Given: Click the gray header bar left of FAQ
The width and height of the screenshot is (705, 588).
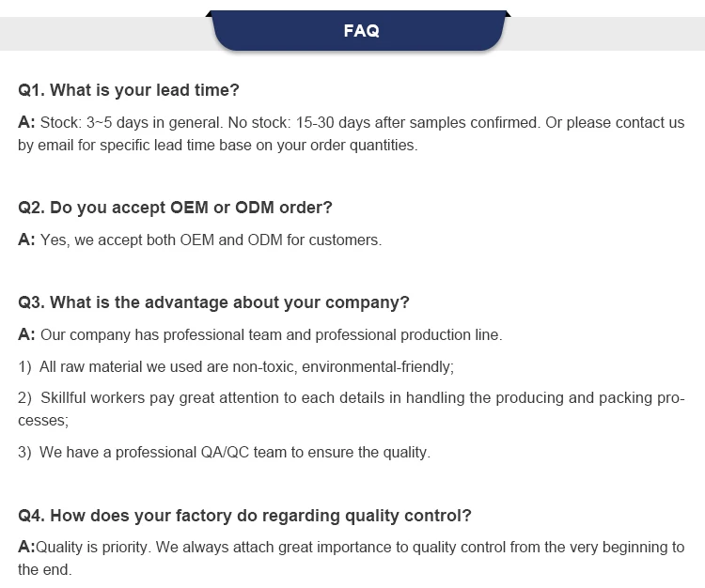Looking at the screenshot, I should pos(105,34).
